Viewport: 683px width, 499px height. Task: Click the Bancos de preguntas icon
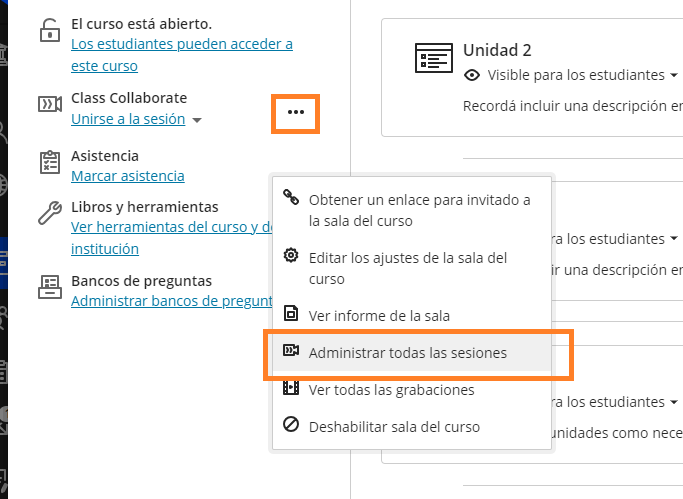coord(49,287)
